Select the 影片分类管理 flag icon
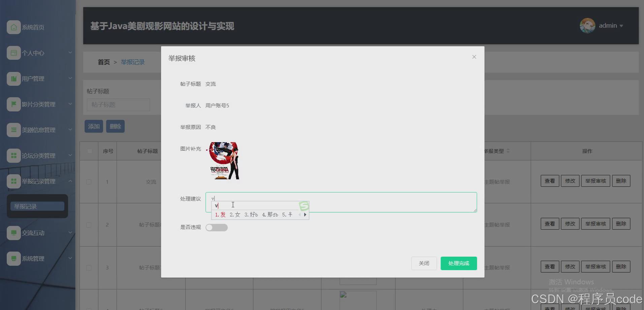 coord(13,104)
